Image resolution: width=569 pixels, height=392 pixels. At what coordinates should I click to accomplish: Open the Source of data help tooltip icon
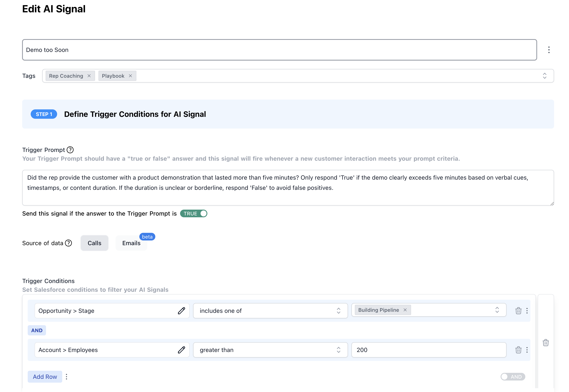pyautogui.click(x=68, y=243)
